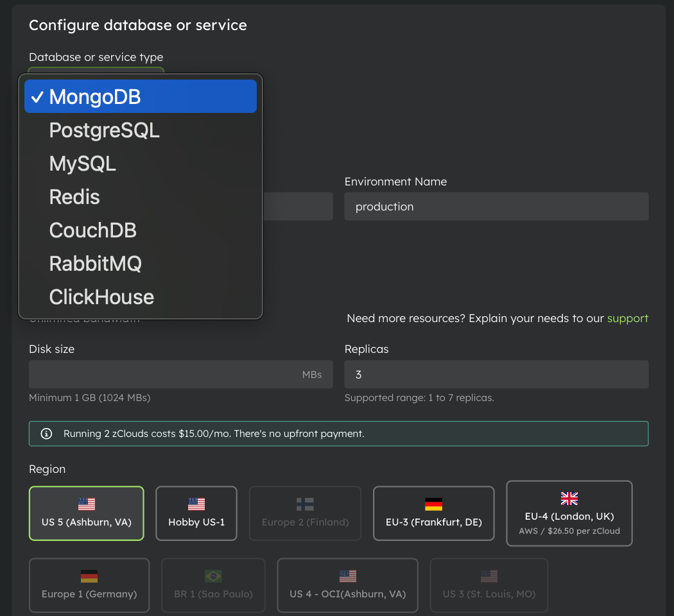The height and width of the screenshot is (616, 674).
Task: Choose CouchDB from the list
Action: coord(141,230)
